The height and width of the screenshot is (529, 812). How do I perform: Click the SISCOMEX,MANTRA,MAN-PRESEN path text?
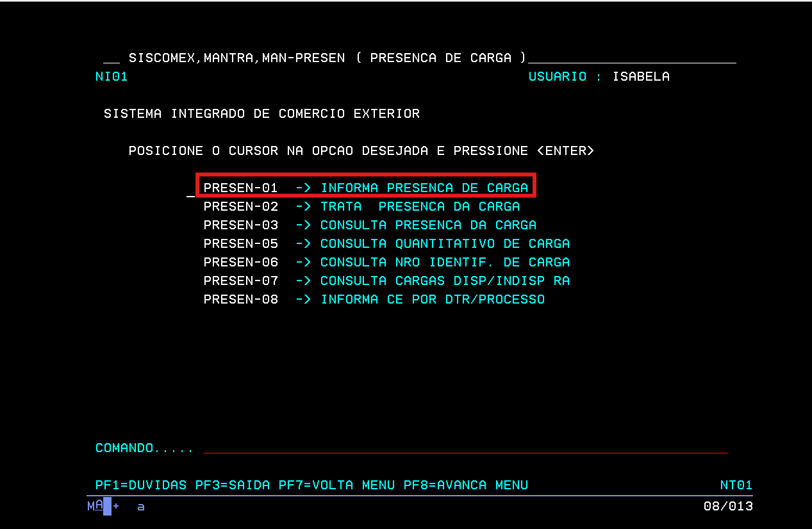tap(236, 58)
